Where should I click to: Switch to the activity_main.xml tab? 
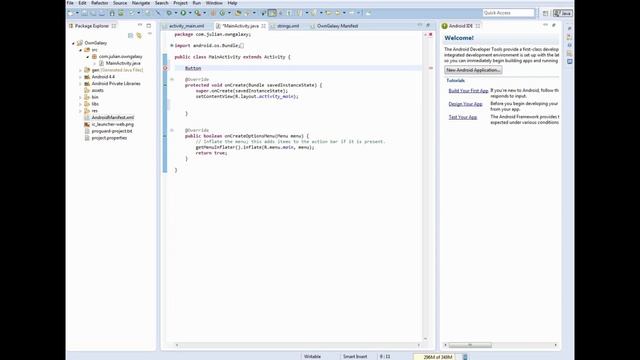click(x=186, y=26)
